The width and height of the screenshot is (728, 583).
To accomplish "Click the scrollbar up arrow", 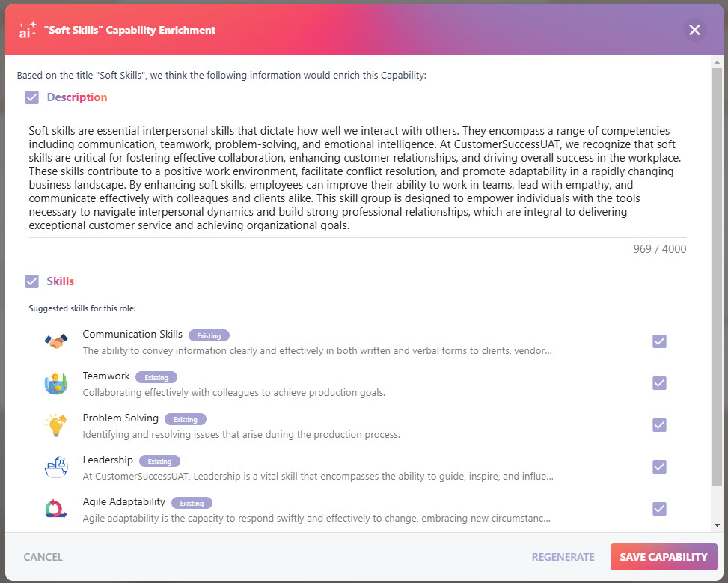I will click(x=717, y=62).
